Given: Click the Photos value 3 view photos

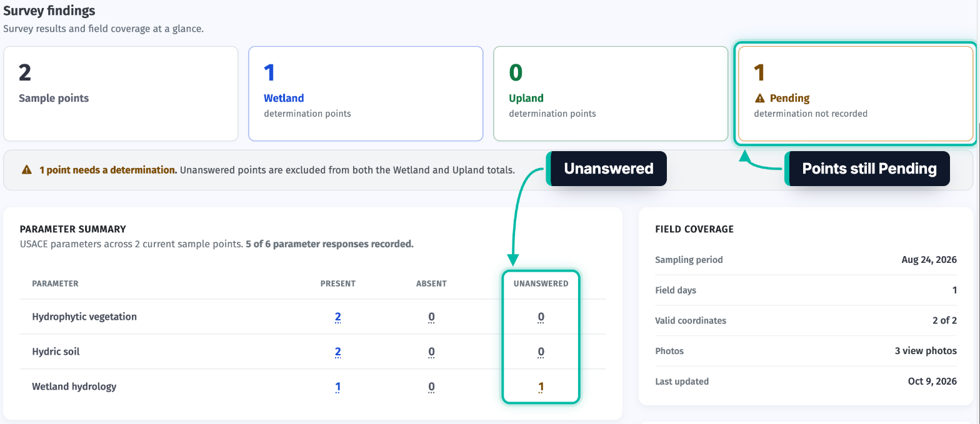Looking at the screenshot, I should [x=926, y=351].
